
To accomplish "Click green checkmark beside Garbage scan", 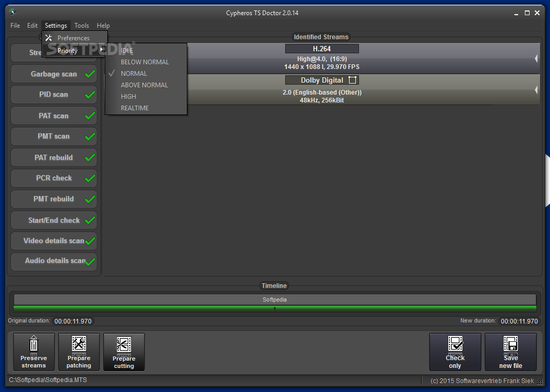I will click(90, 74).
